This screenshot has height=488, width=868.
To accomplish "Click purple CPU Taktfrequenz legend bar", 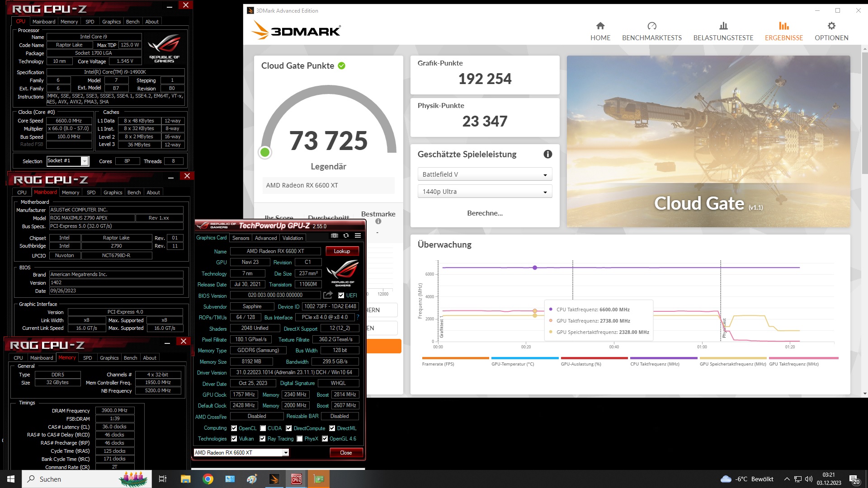I will [x=664, y=358].
